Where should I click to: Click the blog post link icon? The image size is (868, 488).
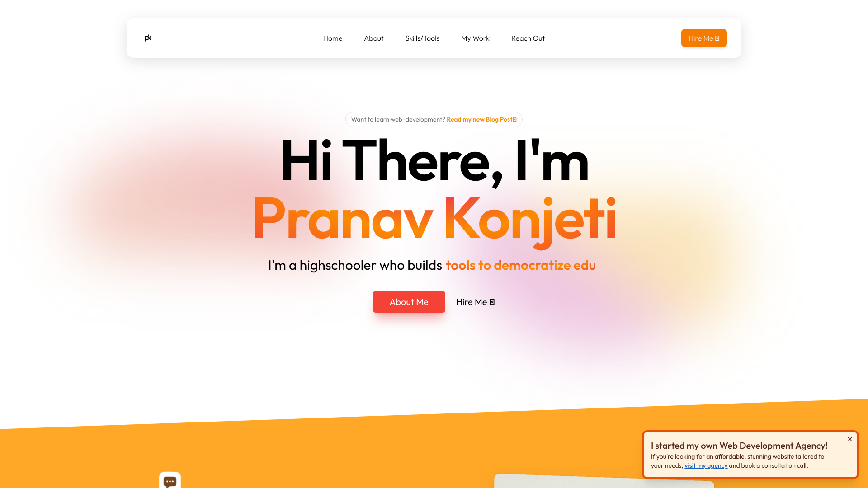click(514, 119)
